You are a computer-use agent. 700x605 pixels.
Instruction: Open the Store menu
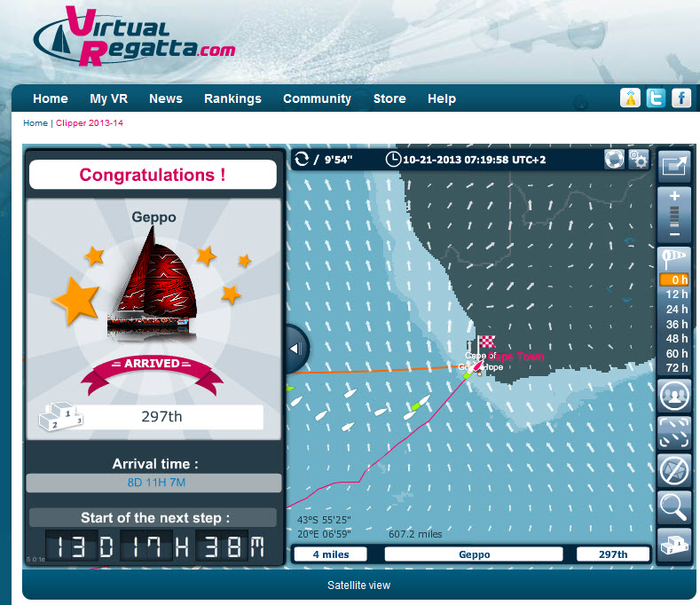[389, 98]
